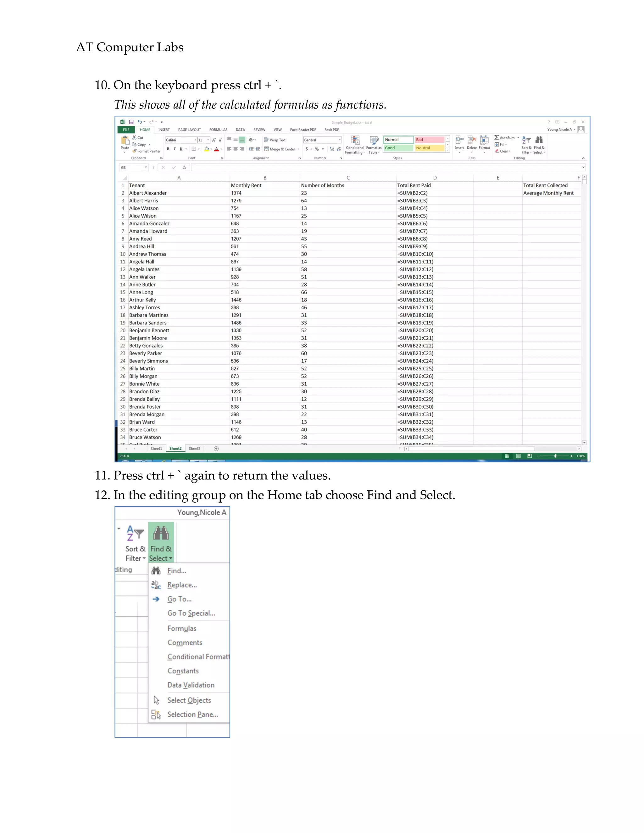
Task: Choose Go To Special in the menu
Action: [191, 613]
